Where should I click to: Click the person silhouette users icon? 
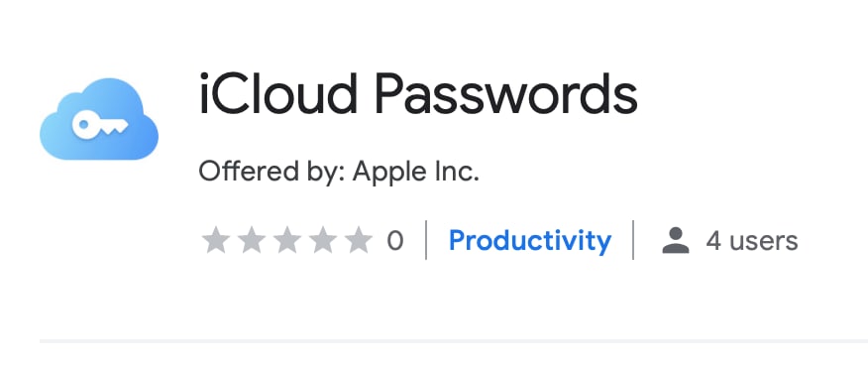[x=676, y=240]
